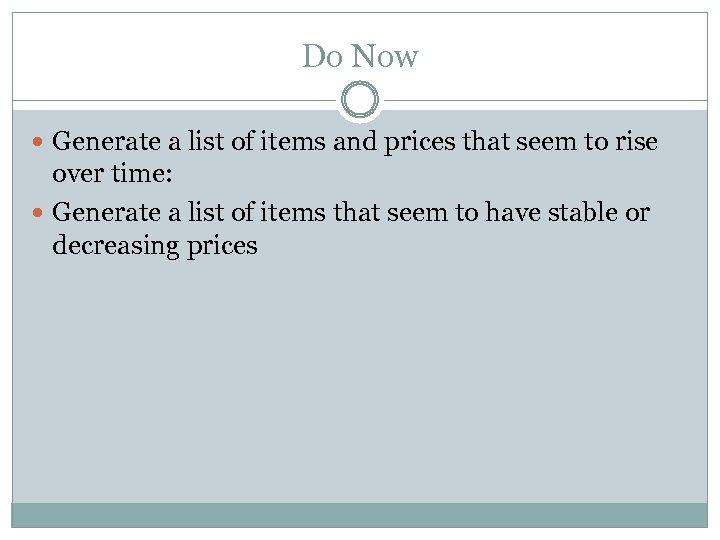Click the word "seem" in the first bullet

pos(542,142)
